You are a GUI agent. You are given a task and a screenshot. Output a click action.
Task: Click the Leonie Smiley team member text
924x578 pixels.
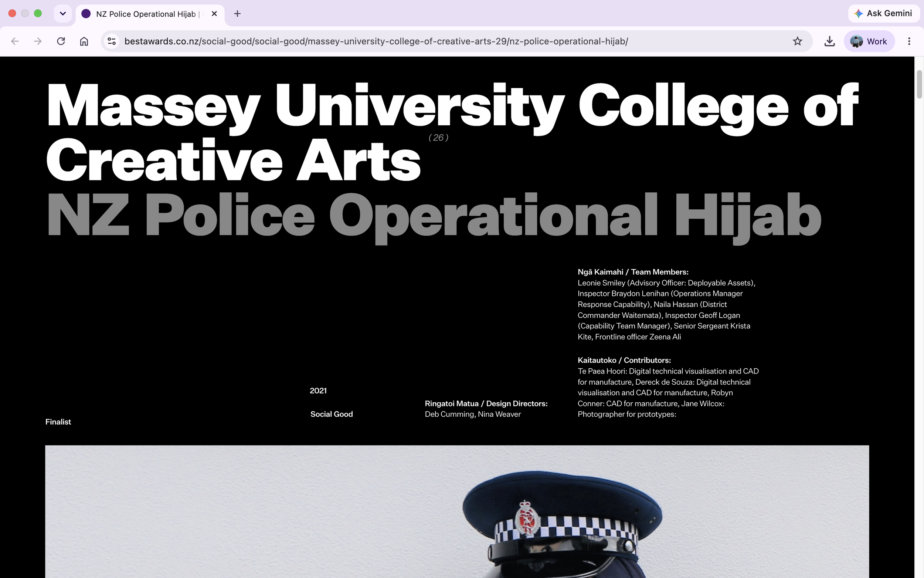pos(666,283)
